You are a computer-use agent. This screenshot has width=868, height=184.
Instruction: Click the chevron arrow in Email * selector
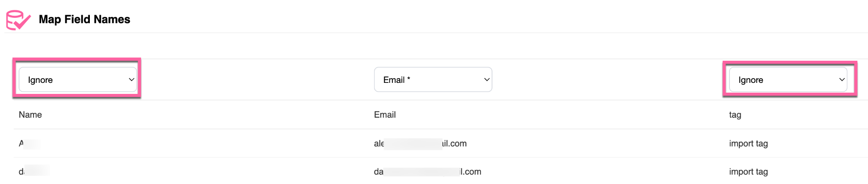pyautogui.click(x=487, y=79)
